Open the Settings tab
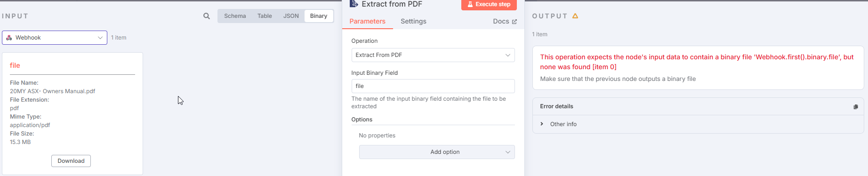The image size is (868, 176). [413, 22]
